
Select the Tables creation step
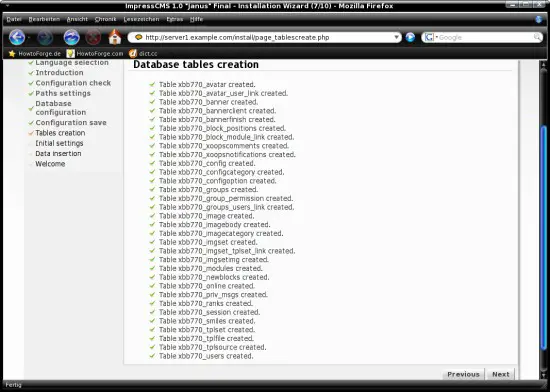click(60, 133)
